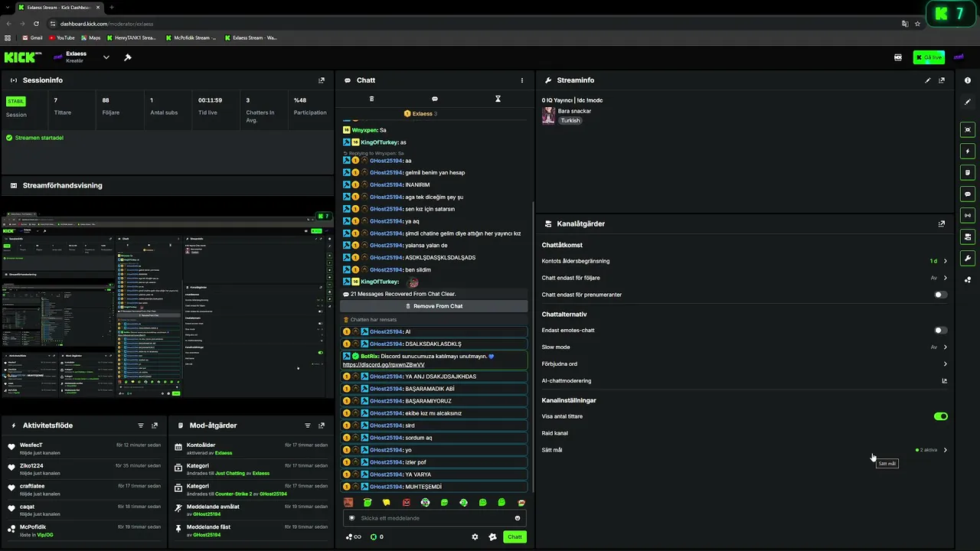Click Zikol224 in activity feed

[31, 465]
